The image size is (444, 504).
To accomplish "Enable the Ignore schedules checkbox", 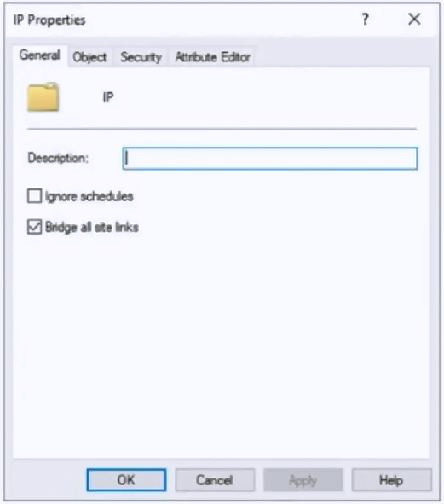I will click(34, 196).
